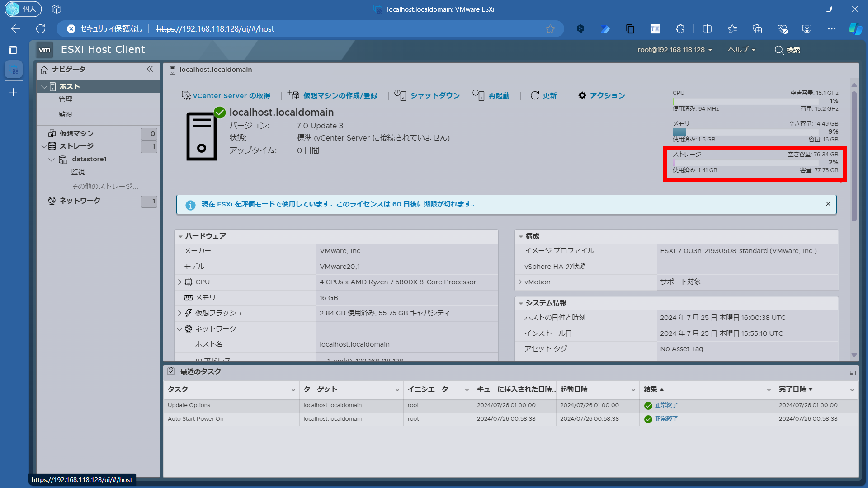
Task: Click Get vCenter Server icon
Action: tap(186, 95)
